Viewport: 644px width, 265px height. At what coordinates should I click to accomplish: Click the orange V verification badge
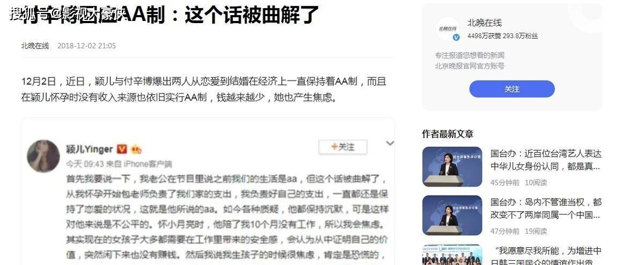[122, 149]
